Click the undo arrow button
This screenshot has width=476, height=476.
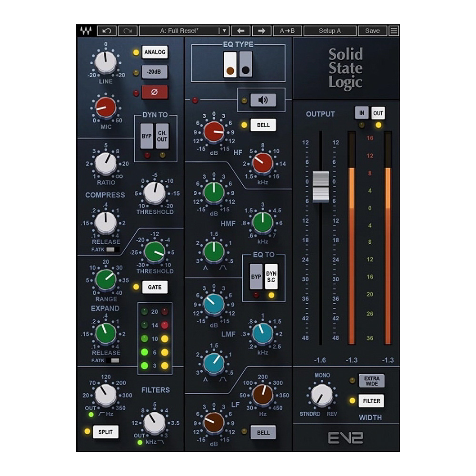tap(106, 30)
